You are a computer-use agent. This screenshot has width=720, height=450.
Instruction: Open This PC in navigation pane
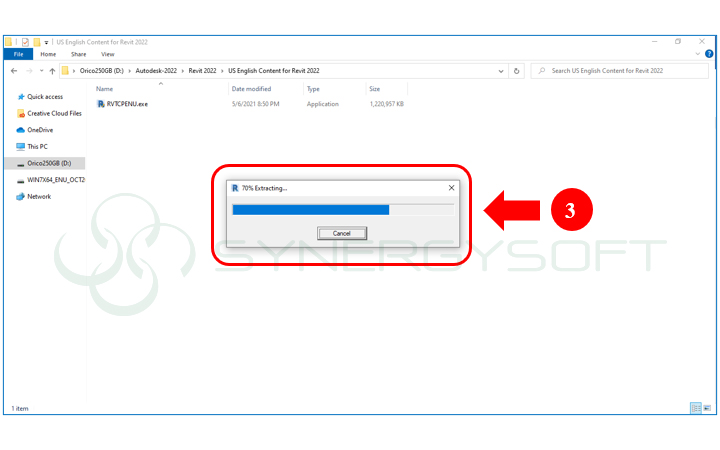(x=37, y=146)
